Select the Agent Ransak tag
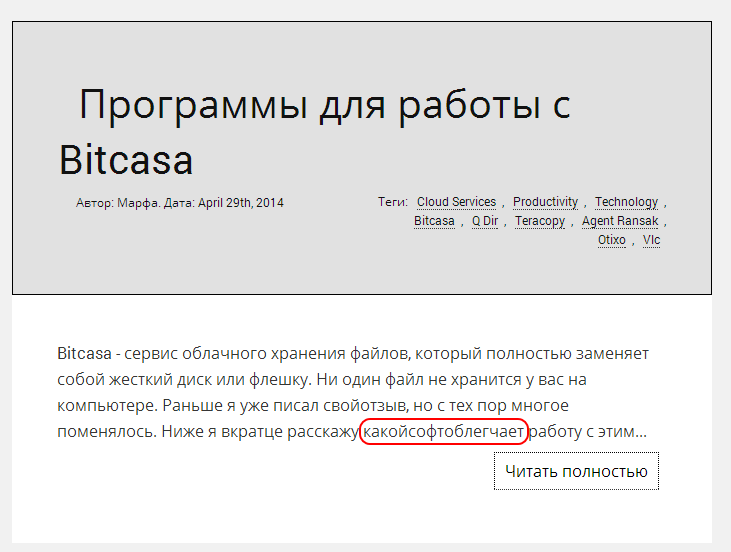This screenshot has height=552, width=731. point(620,221)
